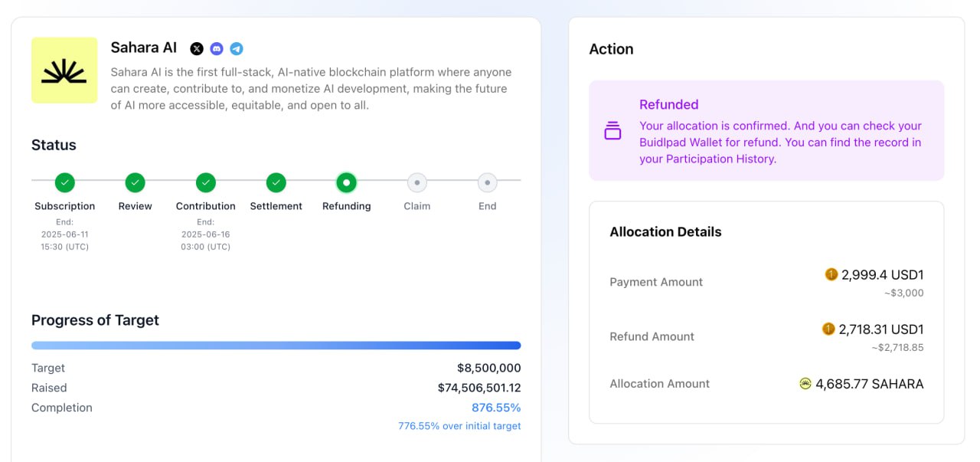The image size is (980, 462).
Task: Click the Settlement step checkmark
Action: point(276,182)
